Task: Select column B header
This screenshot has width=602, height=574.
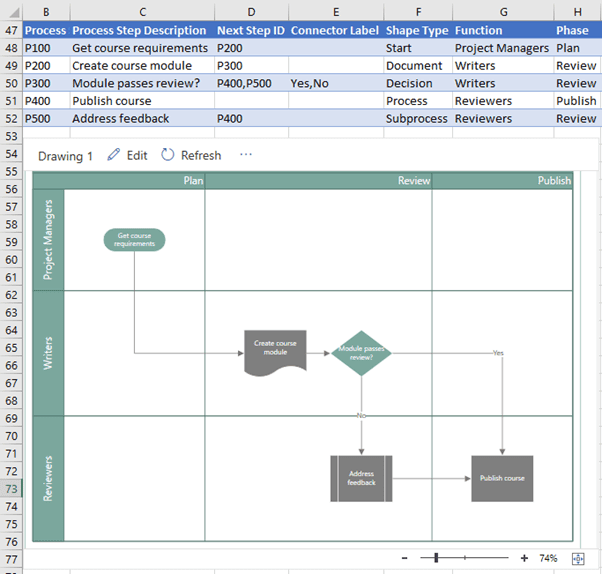Action: click(46, 12)
